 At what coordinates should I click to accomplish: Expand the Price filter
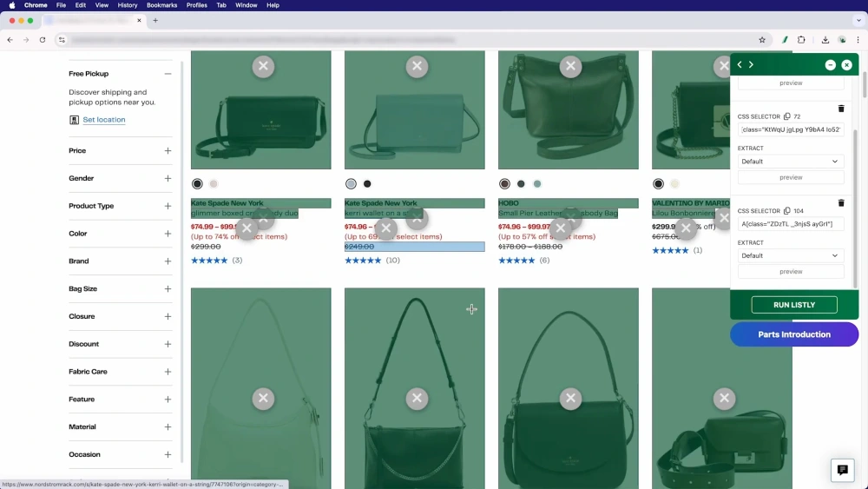click(168, 150)
